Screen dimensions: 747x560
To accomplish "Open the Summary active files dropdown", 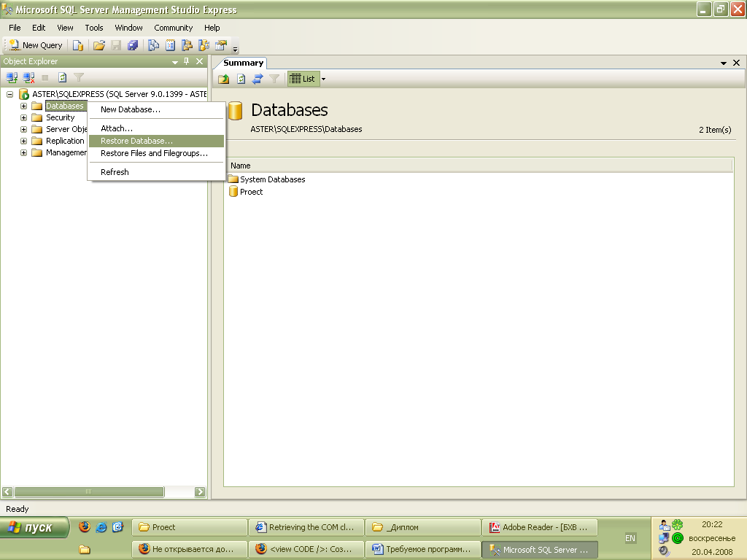I will pos(723,63).
